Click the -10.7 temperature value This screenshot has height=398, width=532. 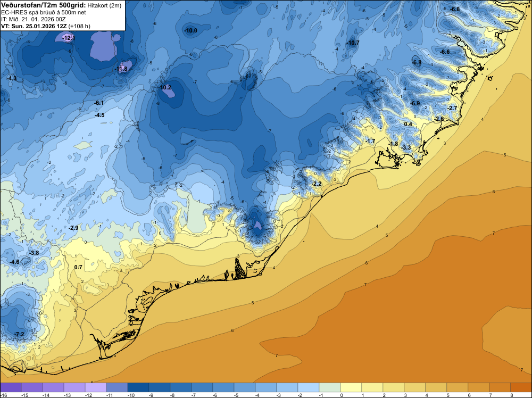click(x=353, y=43)
